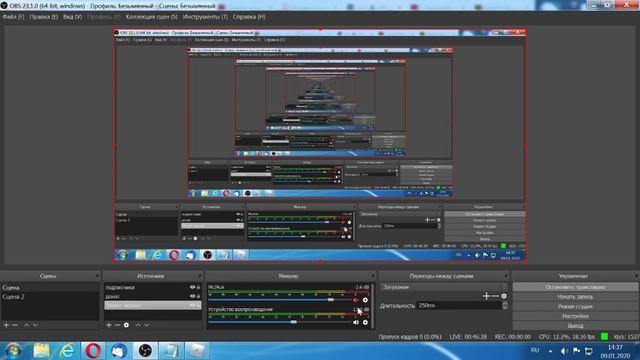Open transition properties gear icon
Image resolution: width=640 pixels, height=360 pixels.
504,296
